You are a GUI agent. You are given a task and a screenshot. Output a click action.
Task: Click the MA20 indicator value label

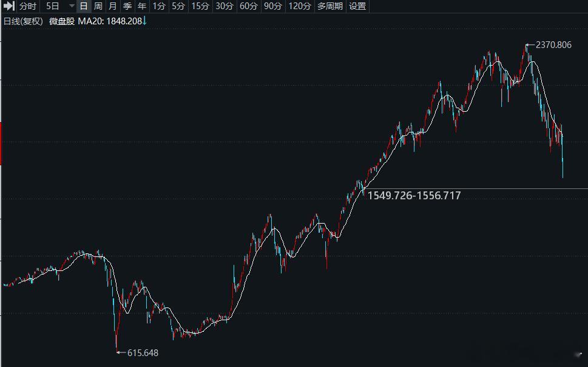[x=112, y=21]
